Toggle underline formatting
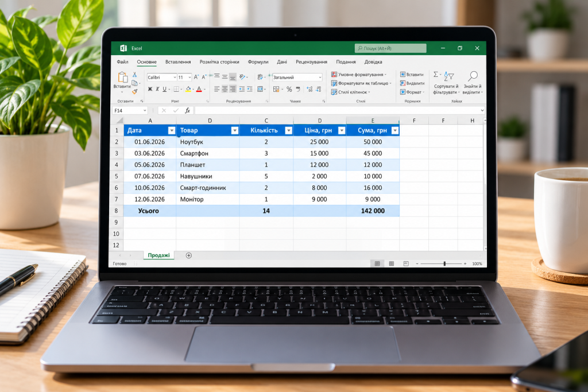 point(164,89)
